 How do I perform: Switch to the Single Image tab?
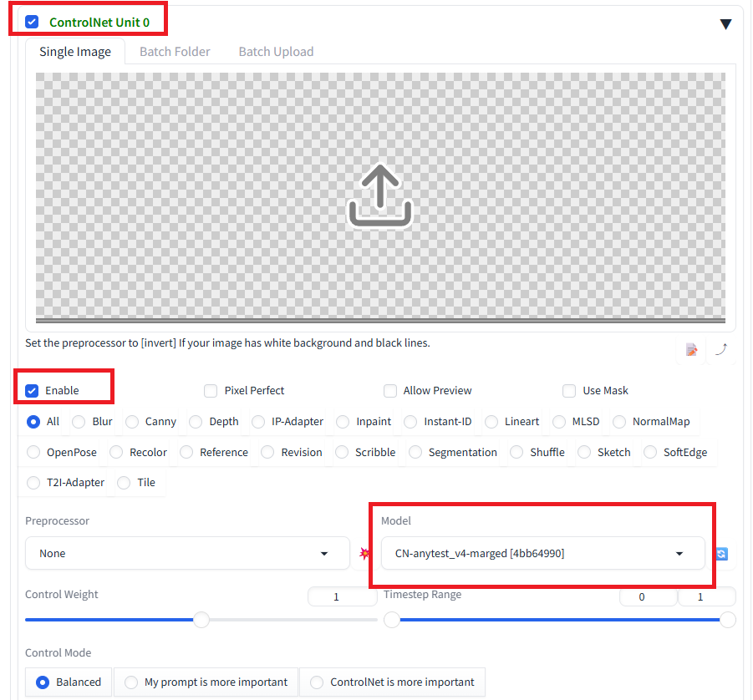pos(75,51)
